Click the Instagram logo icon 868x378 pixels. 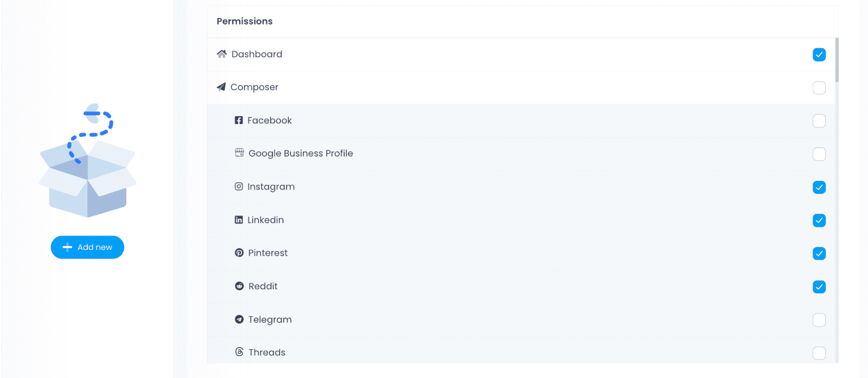(239, 186)
